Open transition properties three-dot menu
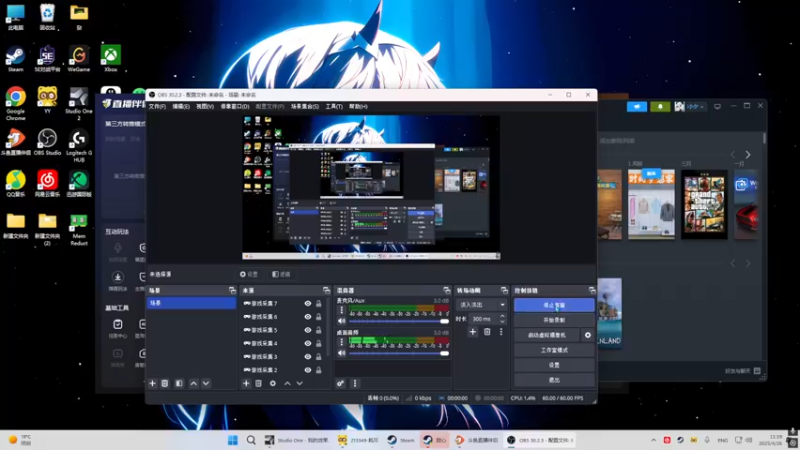Viewport: 800px width, 450px height. [x=501, y=332]
